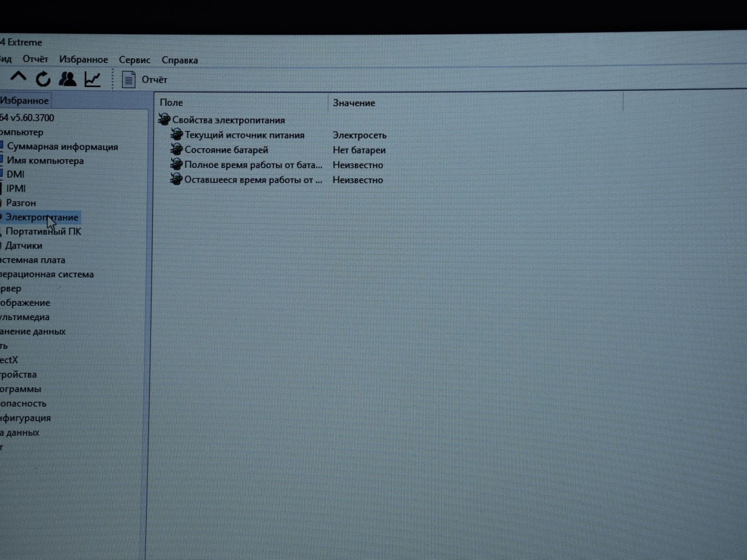Click the Поле column header
This screenshot has width=747, height=560.
click(x=171, y=102)
